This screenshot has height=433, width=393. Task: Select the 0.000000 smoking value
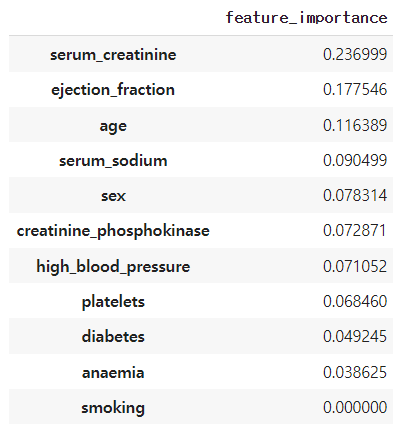[355, 407]
